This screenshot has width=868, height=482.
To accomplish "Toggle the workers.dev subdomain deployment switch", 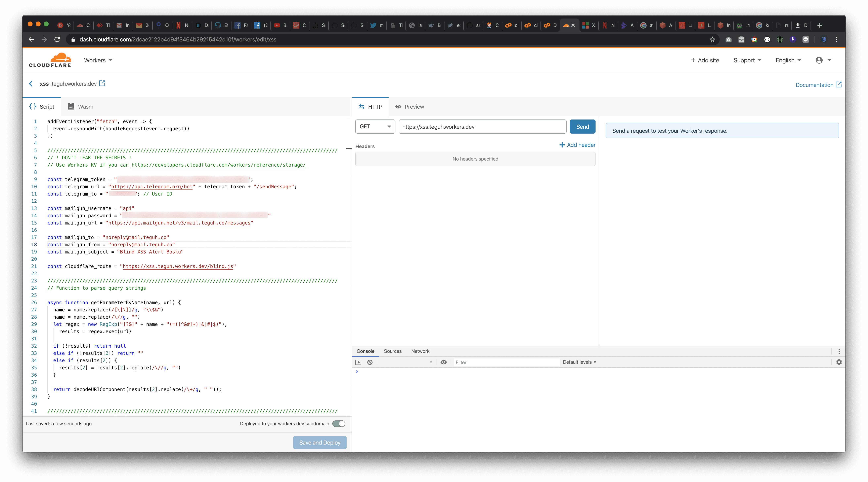I will [x=339, y=424].
